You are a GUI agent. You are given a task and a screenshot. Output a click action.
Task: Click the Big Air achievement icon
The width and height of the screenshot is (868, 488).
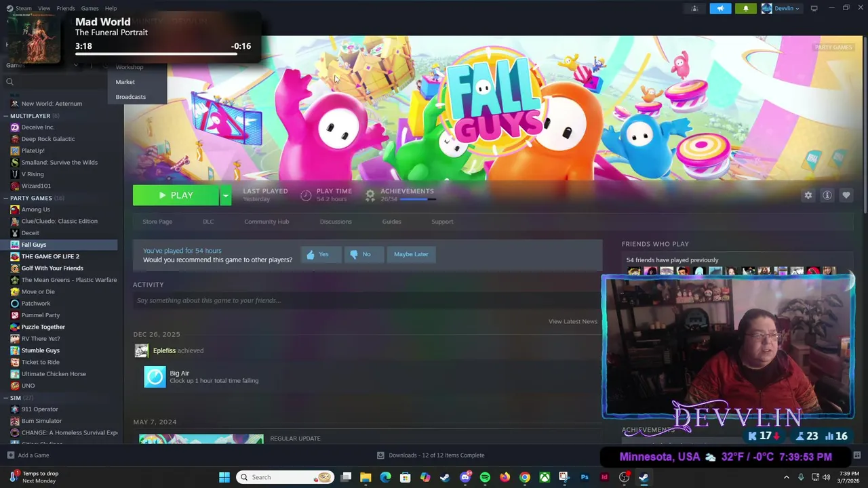point(155,377)
